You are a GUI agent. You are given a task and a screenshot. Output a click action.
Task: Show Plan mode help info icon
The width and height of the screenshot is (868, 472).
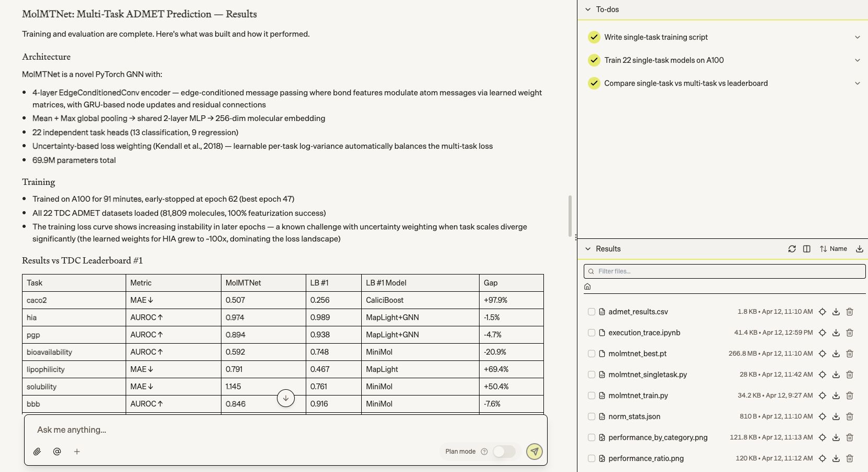484,452
